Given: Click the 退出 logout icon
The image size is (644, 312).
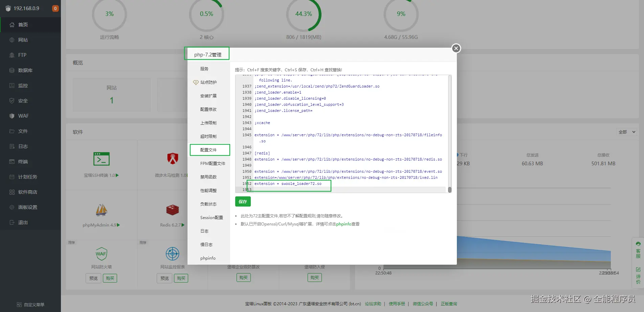Looking at the screenshot, I should tap(12, 222).
